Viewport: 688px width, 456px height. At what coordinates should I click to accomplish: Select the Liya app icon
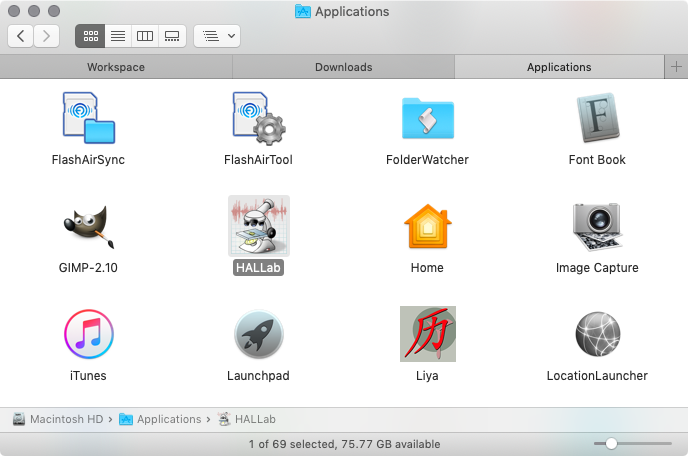(x=427, y=334)
